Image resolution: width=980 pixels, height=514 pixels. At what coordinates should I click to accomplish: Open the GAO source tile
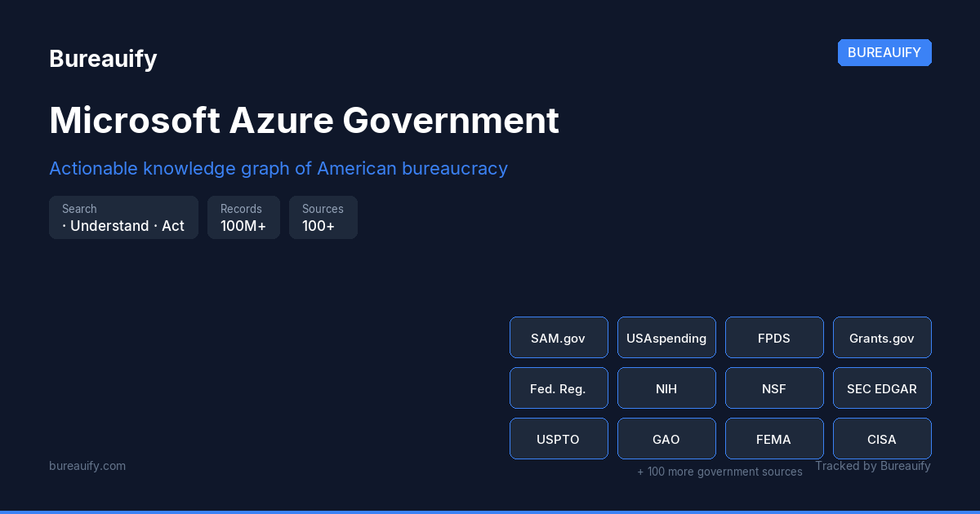point(666,439)
